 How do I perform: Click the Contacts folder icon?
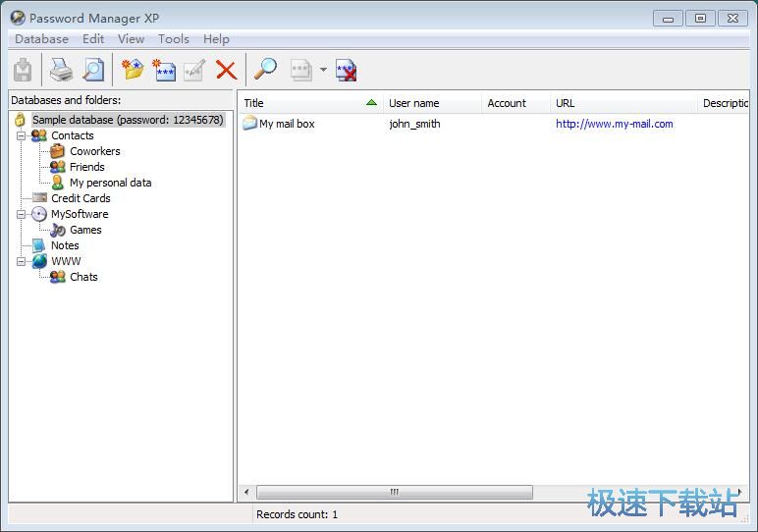39,135
